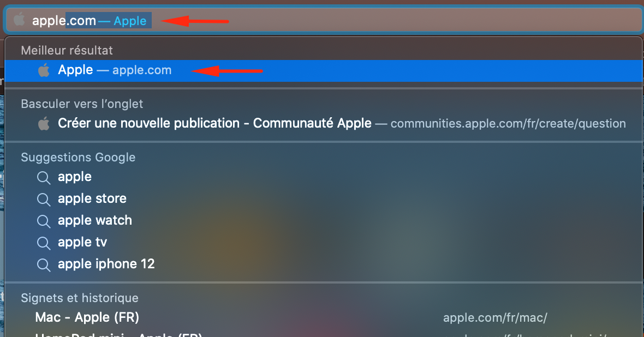
Task: Click the apple.com/fr/mac/ URL text
Action: (x=495, y=318)
